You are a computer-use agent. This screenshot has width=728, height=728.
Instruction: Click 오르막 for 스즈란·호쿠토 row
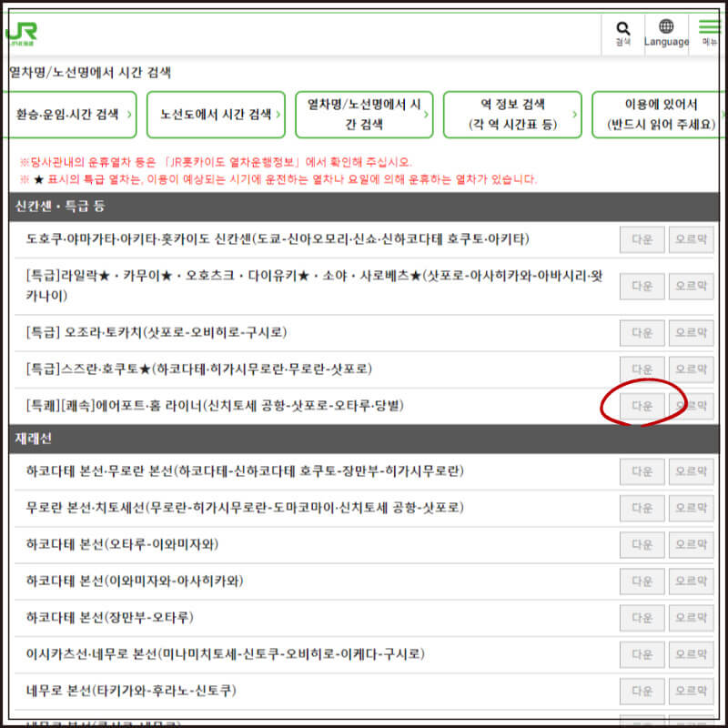click(691, 369)
